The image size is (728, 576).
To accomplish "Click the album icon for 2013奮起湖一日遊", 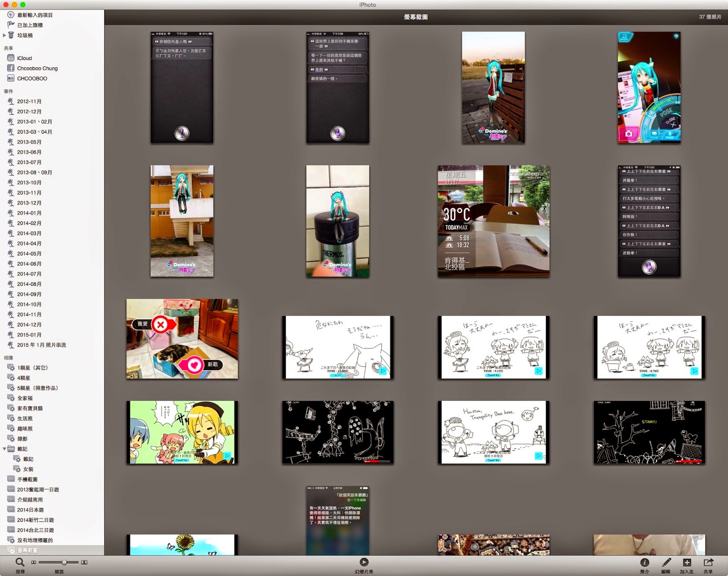I will [11, 489].
